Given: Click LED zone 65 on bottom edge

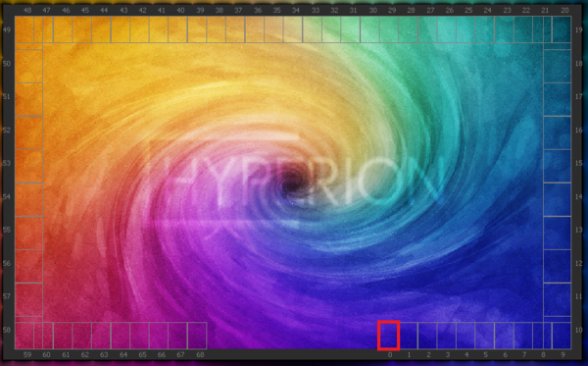Looking at the screenshot, I should 139,336.
